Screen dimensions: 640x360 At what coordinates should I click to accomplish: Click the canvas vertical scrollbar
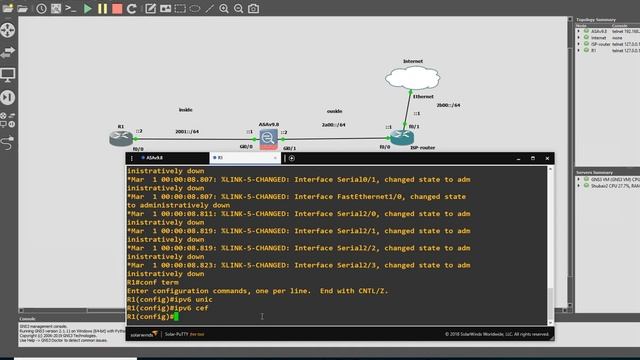point(570,163)
